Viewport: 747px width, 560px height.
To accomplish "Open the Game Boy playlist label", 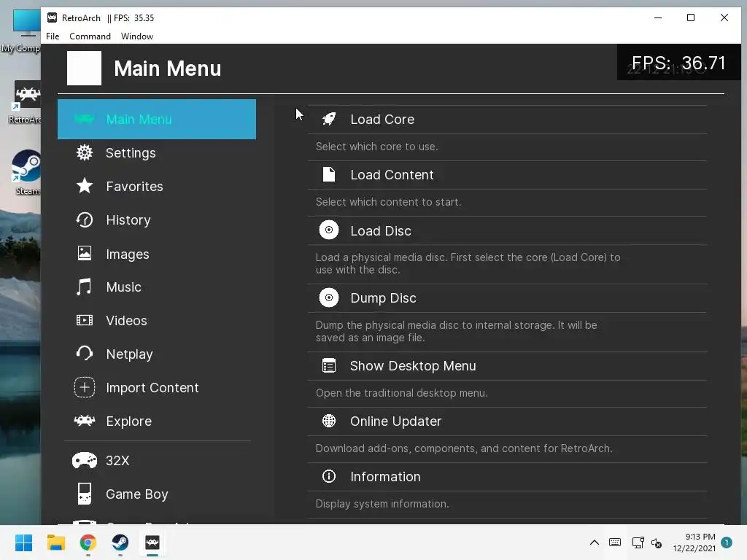I will coord(136,494).
